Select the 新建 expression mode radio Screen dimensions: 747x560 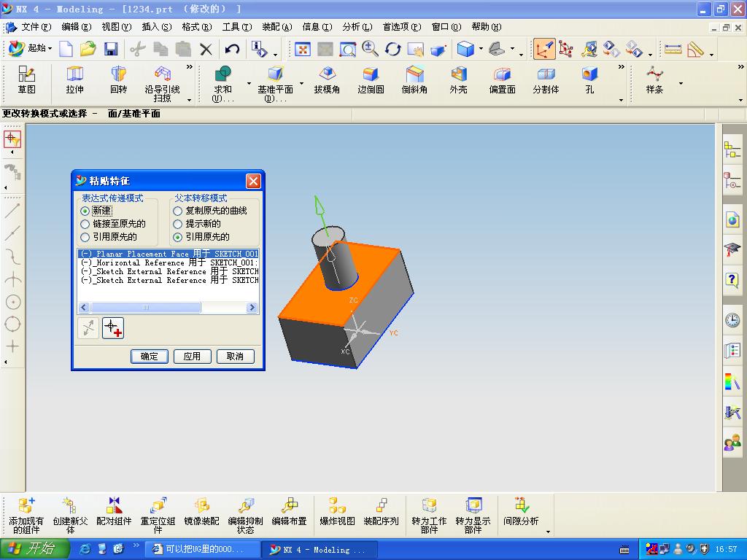point(85,211)
